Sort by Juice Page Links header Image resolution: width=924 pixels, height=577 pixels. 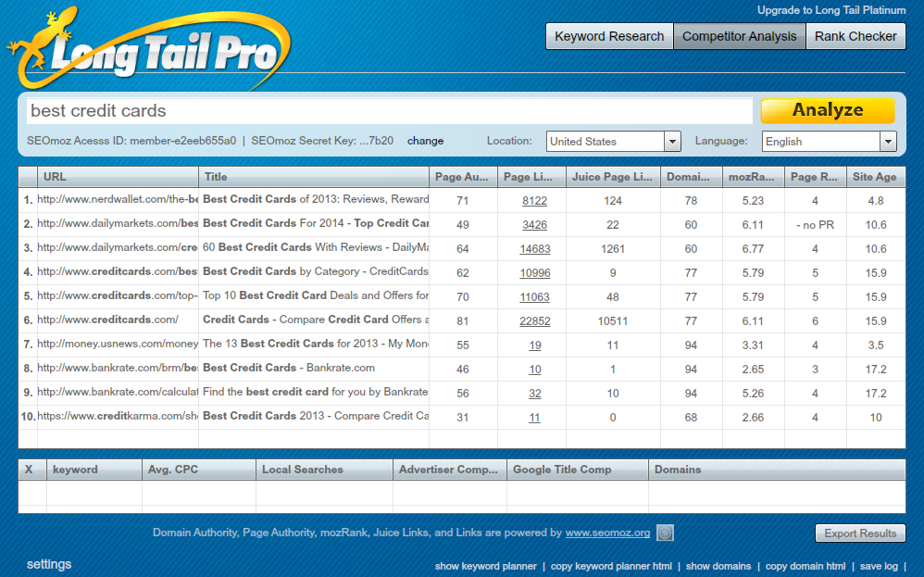tap(613, 177)
